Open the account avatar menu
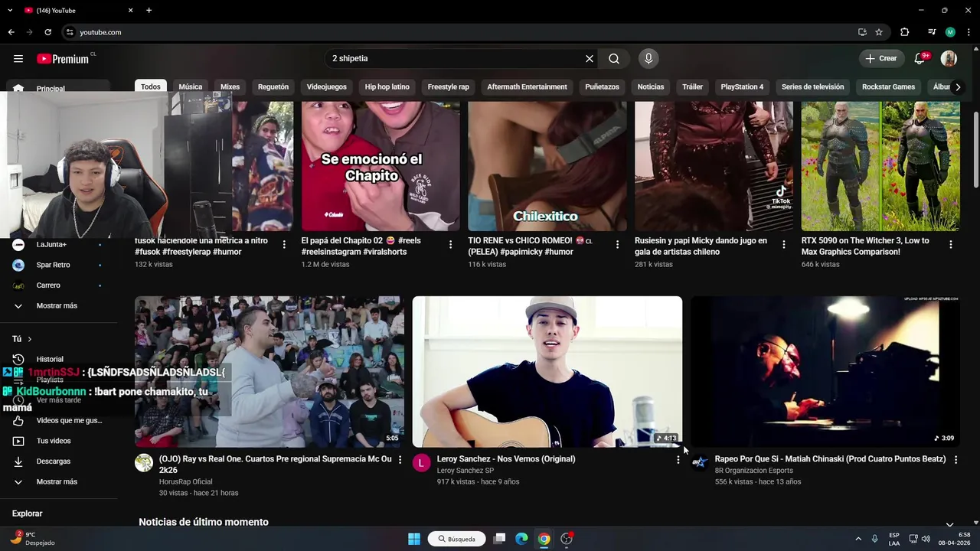This screenshot has width=980, height=551. click(x=949, y=59)
